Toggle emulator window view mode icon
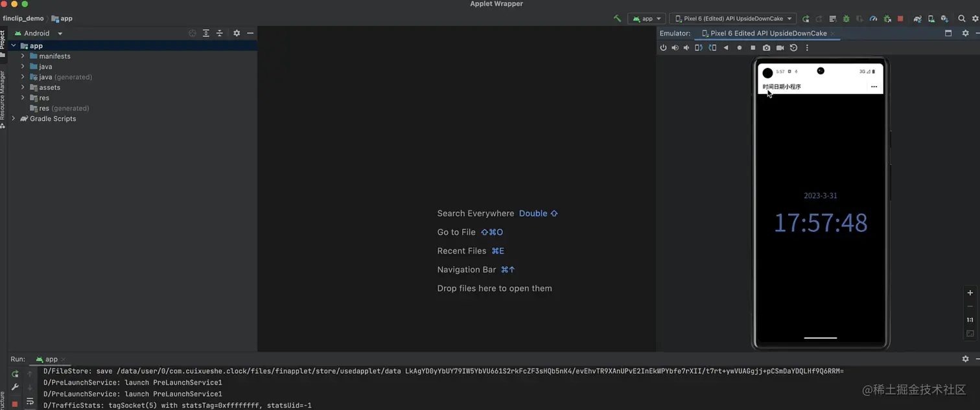980x410 pixels. pyautogui.click(x=948, y=33)
